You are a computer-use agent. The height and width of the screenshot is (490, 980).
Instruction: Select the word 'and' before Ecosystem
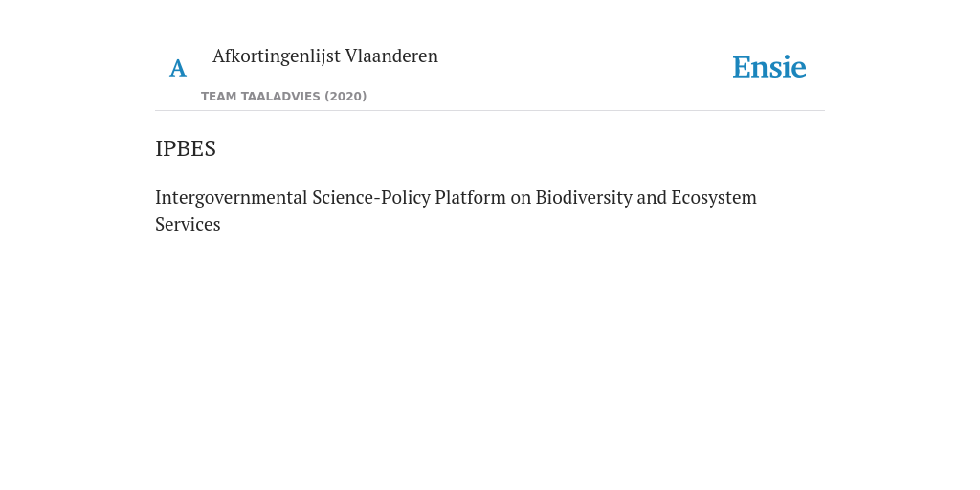click(652, 197)
